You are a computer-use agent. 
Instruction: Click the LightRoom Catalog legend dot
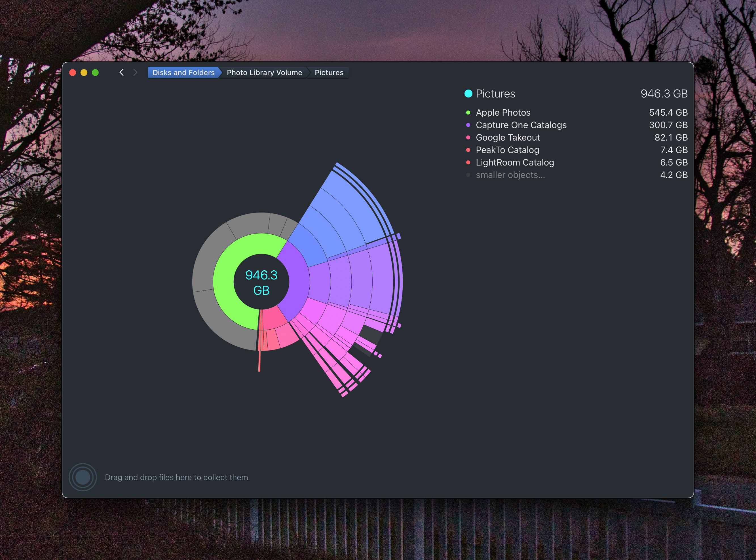click(468, 163)
